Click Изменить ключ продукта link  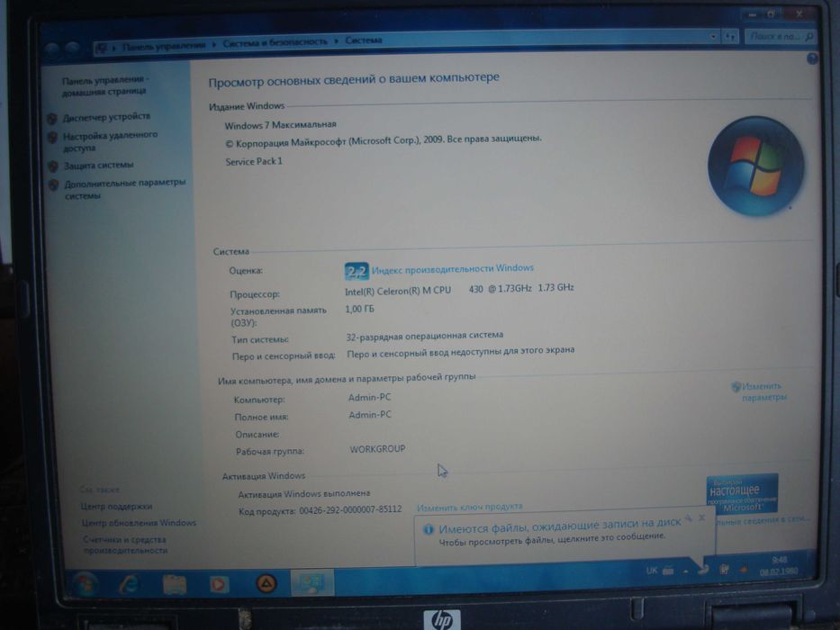point(470,506)
